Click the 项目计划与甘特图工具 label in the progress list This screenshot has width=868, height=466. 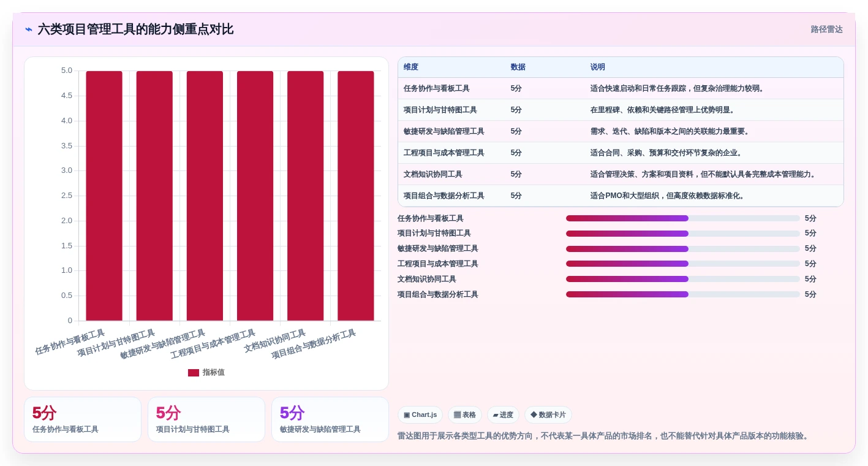[434, 234]
